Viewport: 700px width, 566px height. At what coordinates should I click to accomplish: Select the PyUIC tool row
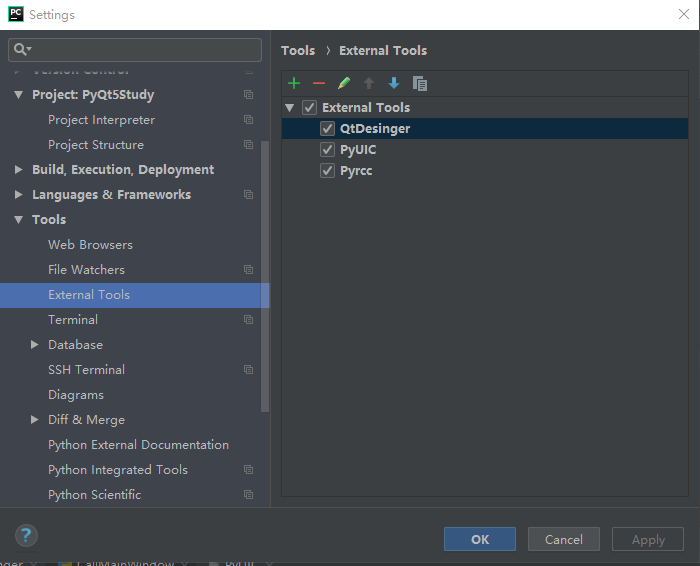485,150
